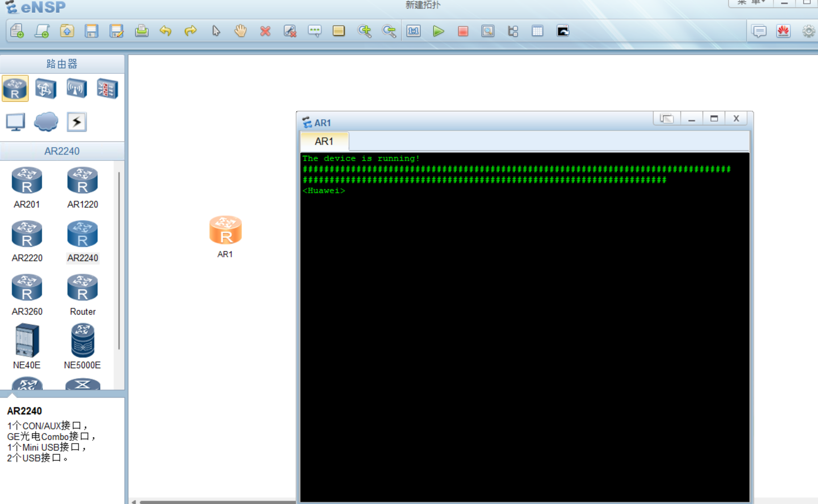Switch to the AR1 terminal tab
The image size is (818, 504).
click(324, 142)
